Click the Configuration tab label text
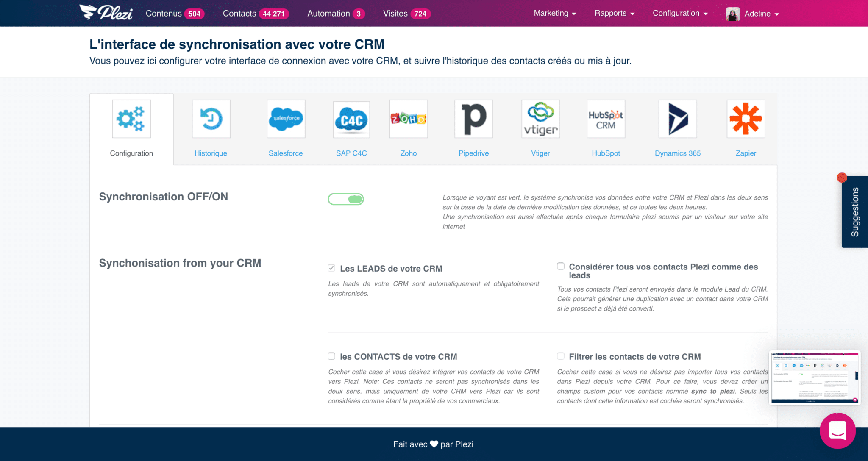The height and width of the screenshot is (461, 868). (x=131, y=153)
